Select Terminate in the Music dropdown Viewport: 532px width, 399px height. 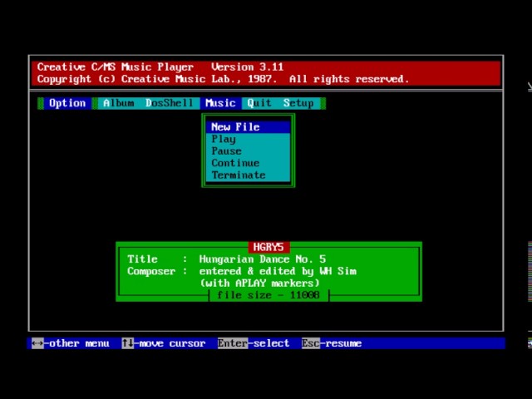coord(248,175)
